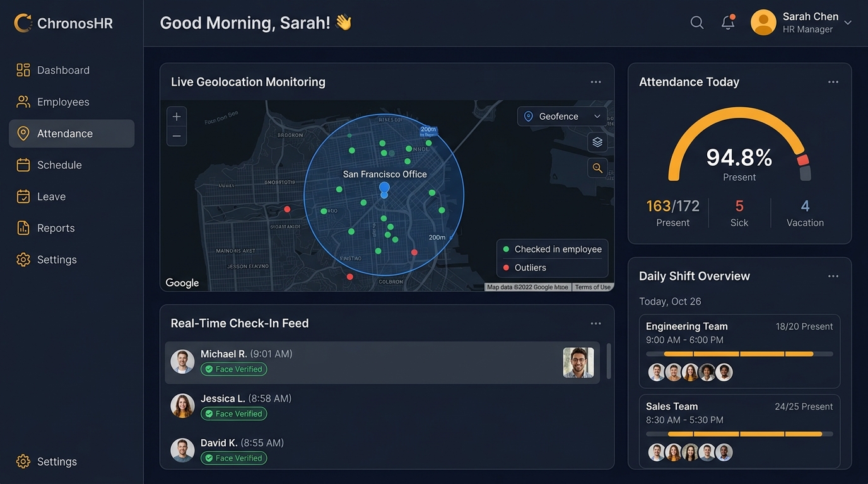Open the Employees section

coord(72,101)
